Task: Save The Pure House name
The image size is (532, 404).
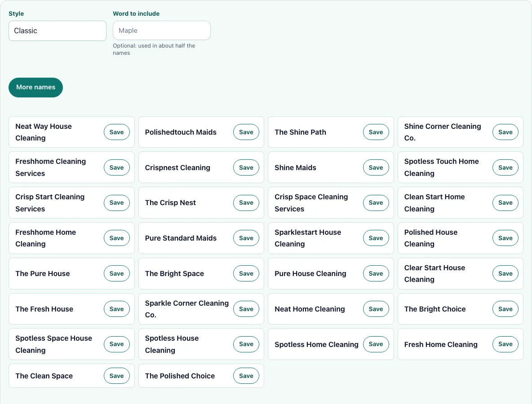Action: click(x=117, y=273)
